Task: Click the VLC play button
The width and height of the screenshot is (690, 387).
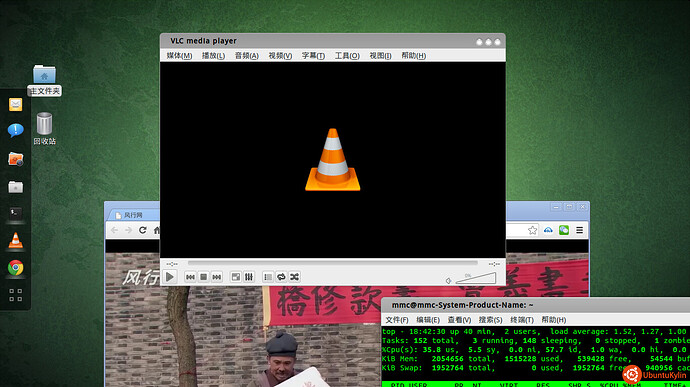Action: 169,276
